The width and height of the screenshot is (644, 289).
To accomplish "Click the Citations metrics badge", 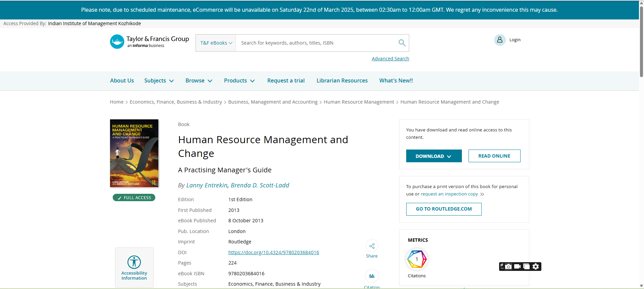I will point(417,259).
